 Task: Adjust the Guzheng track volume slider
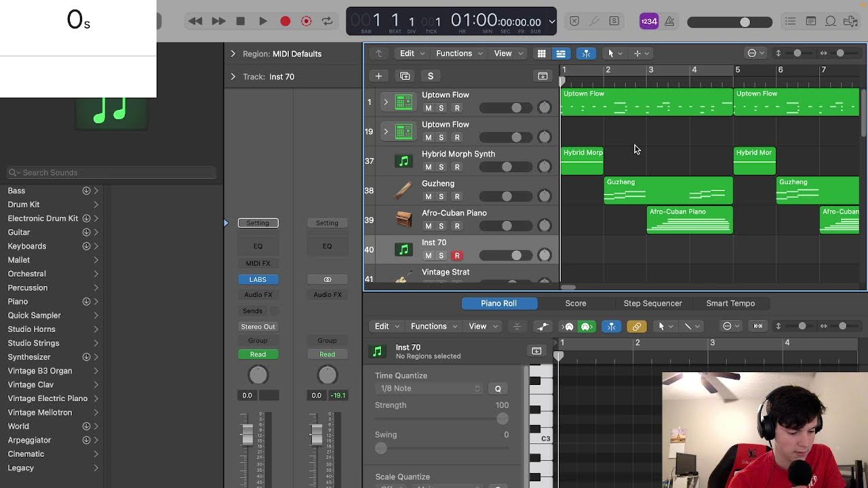coord(507,197)
